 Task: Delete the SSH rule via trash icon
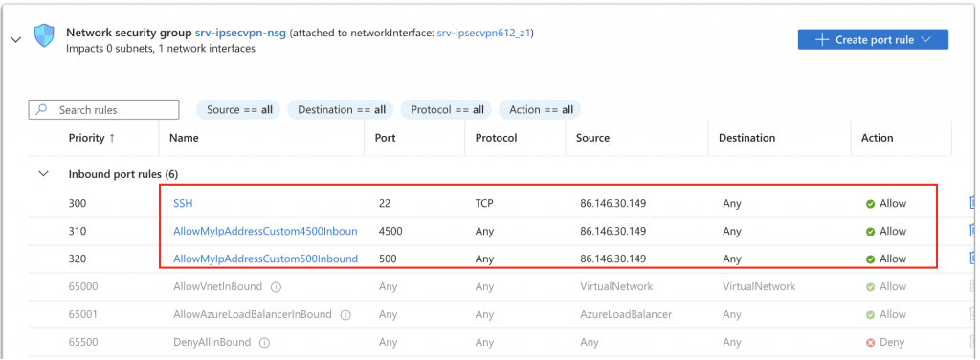[972, 203]
